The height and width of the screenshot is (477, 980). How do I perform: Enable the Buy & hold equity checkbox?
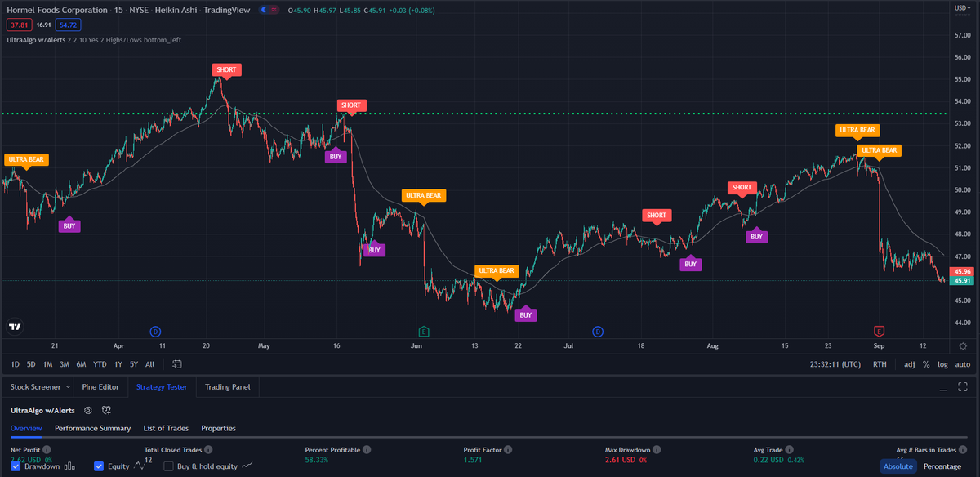(x=168, y=466)
